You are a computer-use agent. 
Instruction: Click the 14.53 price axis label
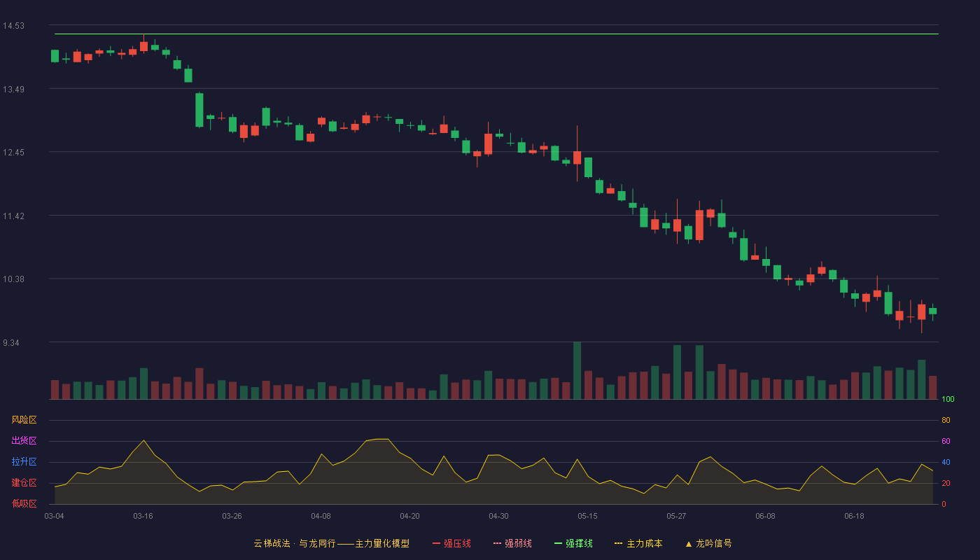[13, 26]
